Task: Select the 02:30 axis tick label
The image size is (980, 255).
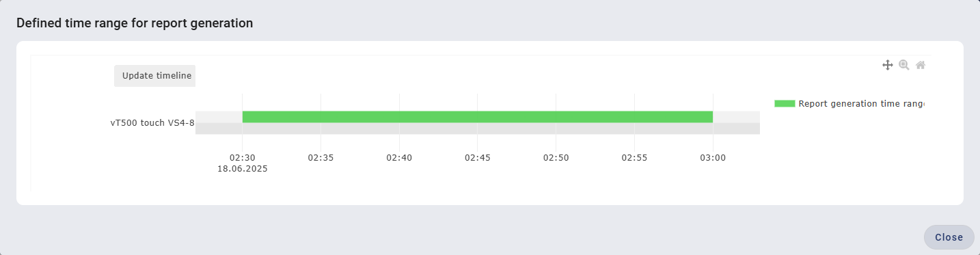Action: 242,157
